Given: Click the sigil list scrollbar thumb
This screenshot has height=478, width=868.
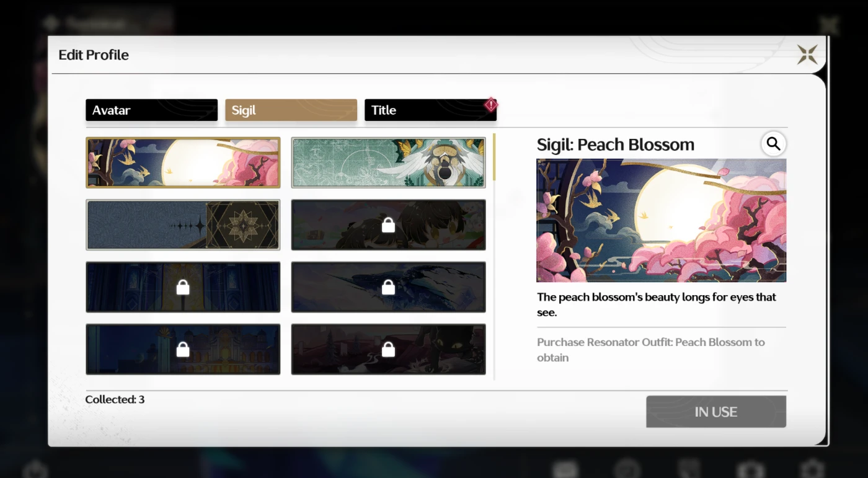Looking at the screenshot, I should [x=494, y=157].
